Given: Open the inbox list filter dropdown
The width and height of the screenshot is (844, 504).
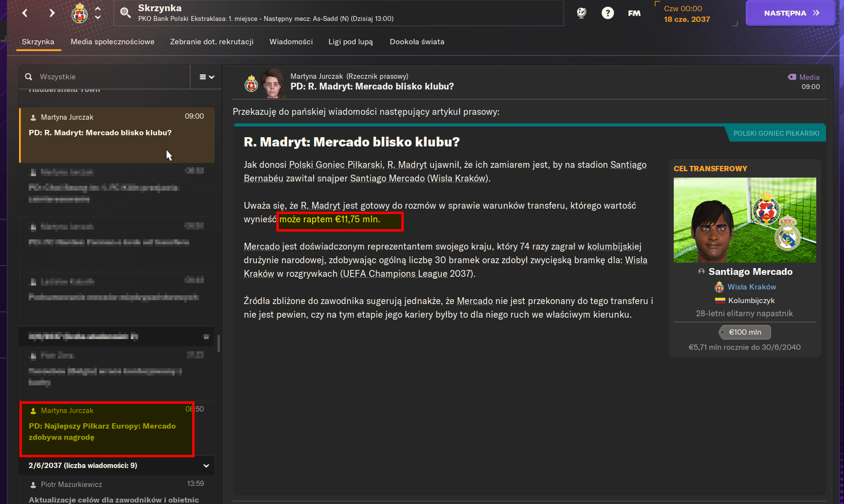Looking at the screenshot, I should coord(207,77).
